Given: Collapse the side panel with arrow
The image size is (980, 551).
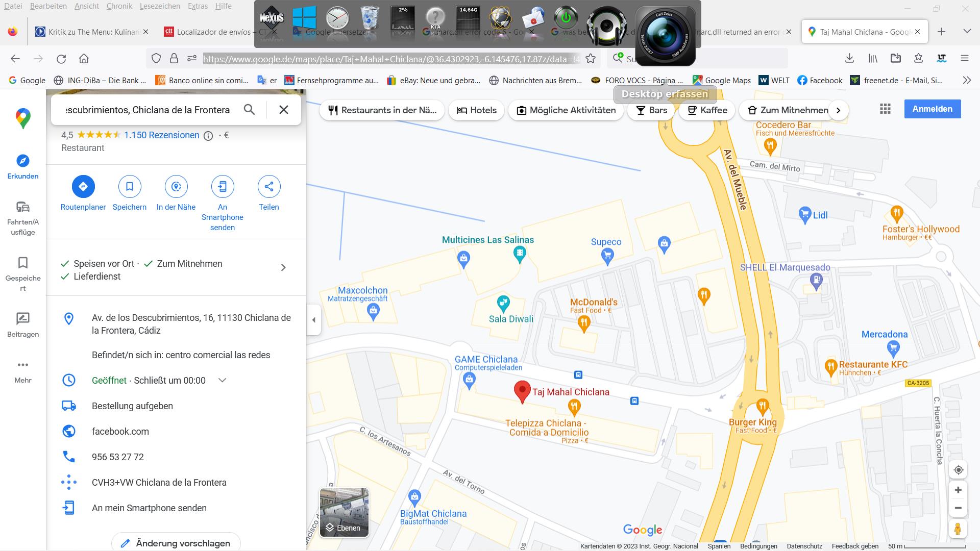Looking at the screenshot, I should [314, 320].
